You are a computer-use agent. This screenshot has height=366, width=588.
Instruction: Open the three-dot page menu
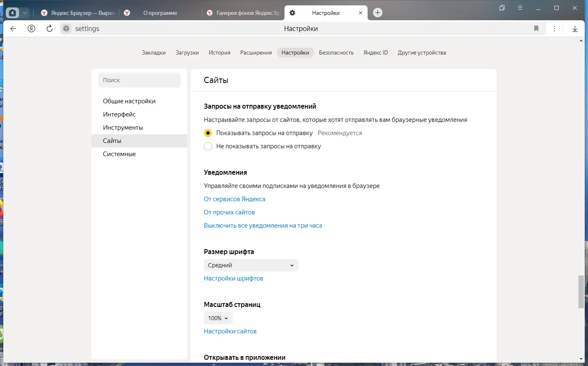tap(555, 29)
